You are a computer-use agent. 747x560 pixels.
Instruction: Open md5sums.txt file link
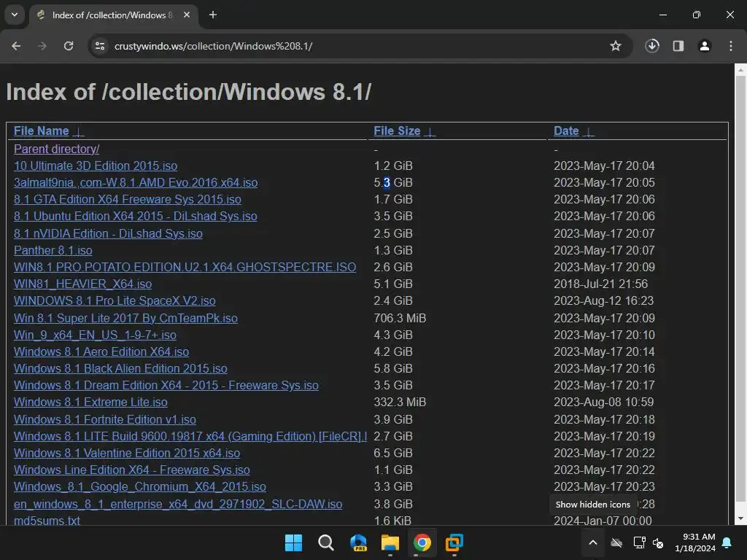[x=47, y=521]
